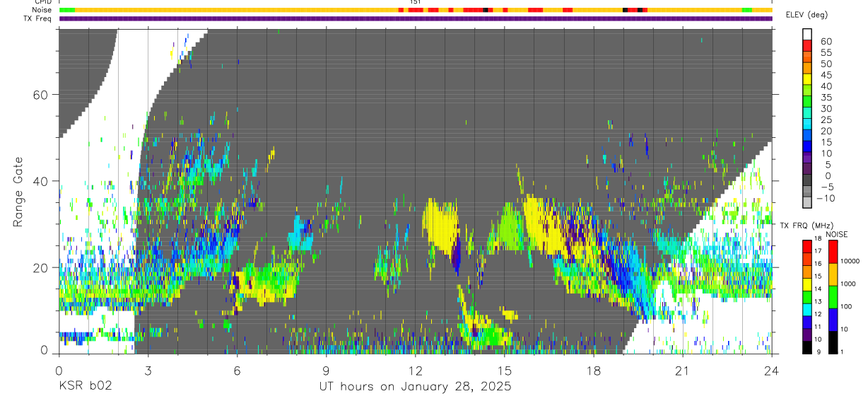Viewport: 868px width, 401px height.
Task: Click the purple TX Freq strip above the plot
Action: click(416, 18)
